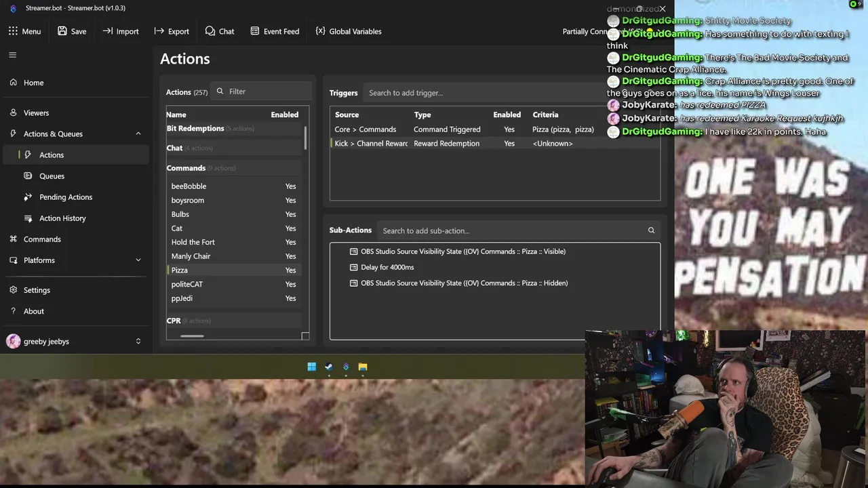The image size is (868, 488).
Task: Click the Settings gear icon
Action: pos(13,290)
